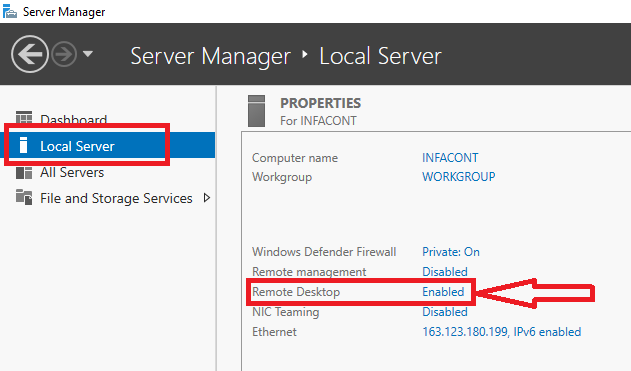Open File and Storage Services page
This screenshot has width=631, height=371.
[x=116, y=198]
